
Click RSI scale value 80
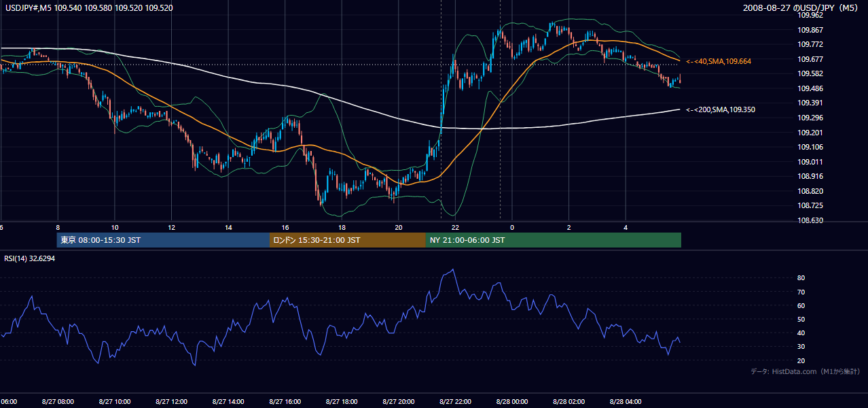801,278
